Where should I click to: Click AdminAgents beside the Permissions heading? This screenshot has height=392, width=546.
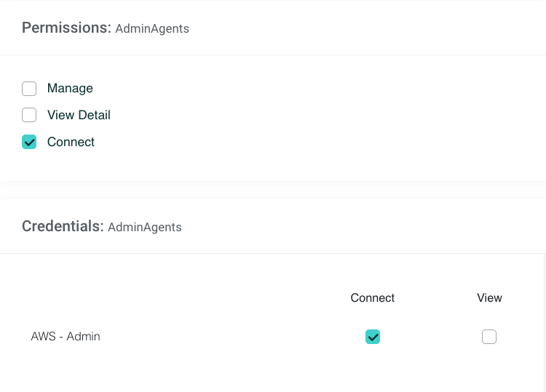152,29
